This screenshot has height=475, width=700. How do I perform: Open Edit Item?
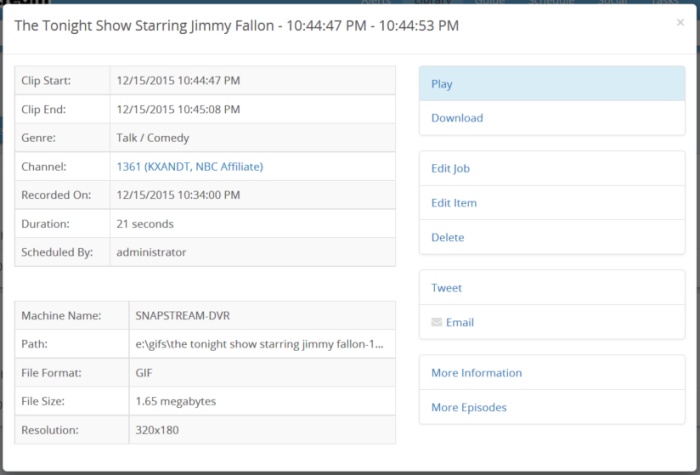point(552,203)
